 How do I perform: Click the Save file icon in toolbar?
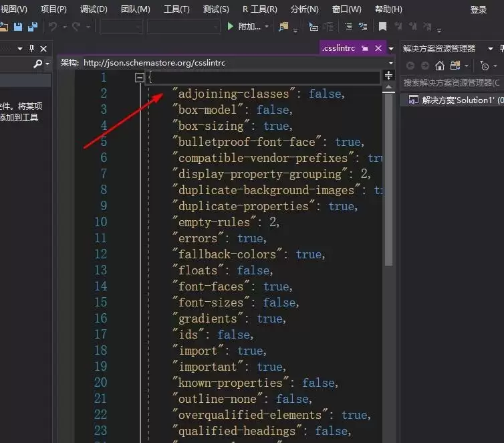coord(18,27)
